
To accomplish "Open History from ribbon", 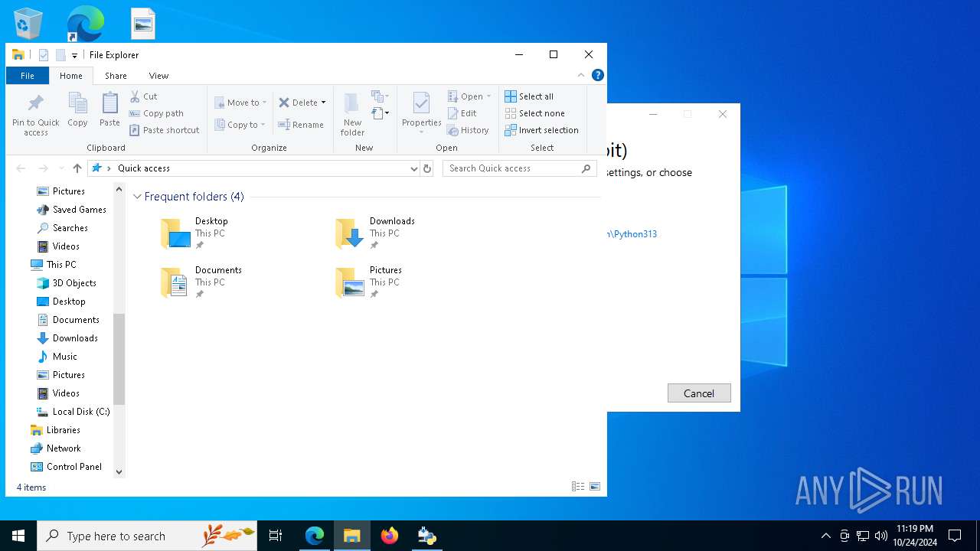I will pos(468,130).
